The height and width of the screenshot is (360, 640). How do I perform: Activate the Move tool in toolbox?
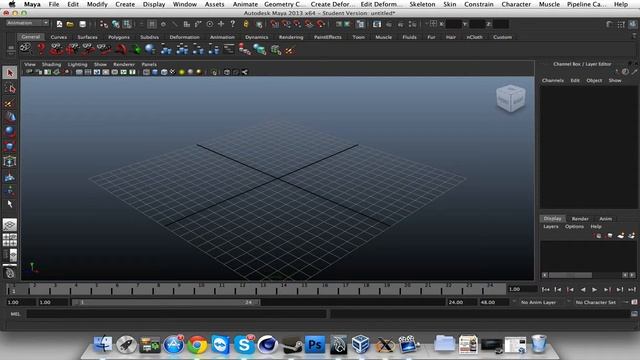pyautogui.click(x=10, y=118)
